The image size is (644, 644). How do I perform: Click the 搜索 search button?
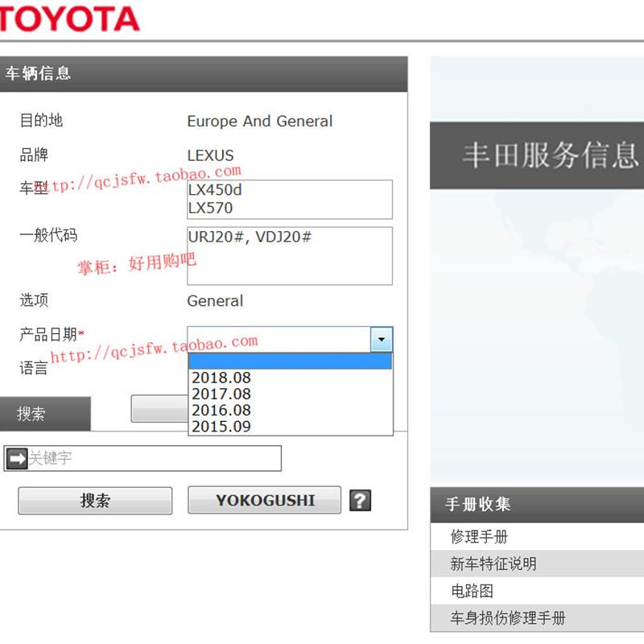point(95,501)
